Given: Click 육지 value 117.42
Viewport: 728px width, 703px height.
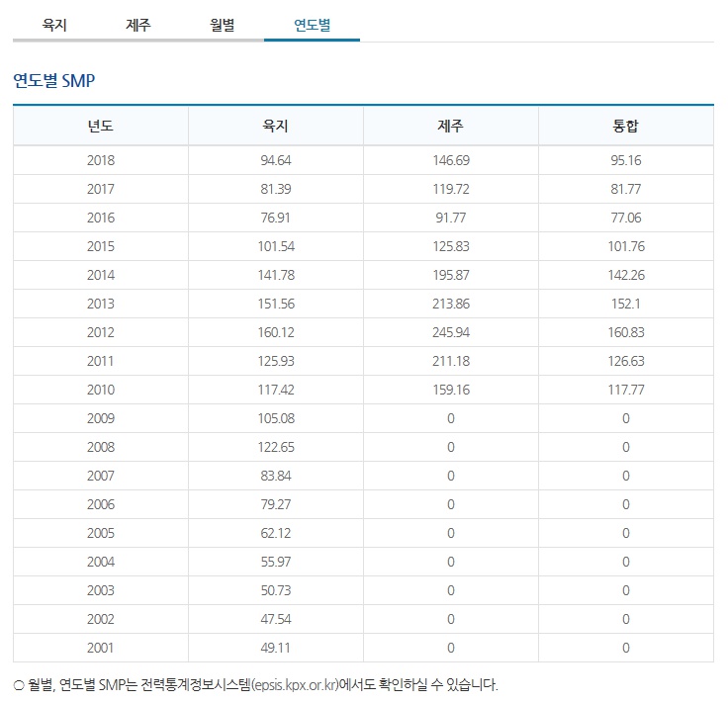Looking at the screenshot, I should pos(276,390).
